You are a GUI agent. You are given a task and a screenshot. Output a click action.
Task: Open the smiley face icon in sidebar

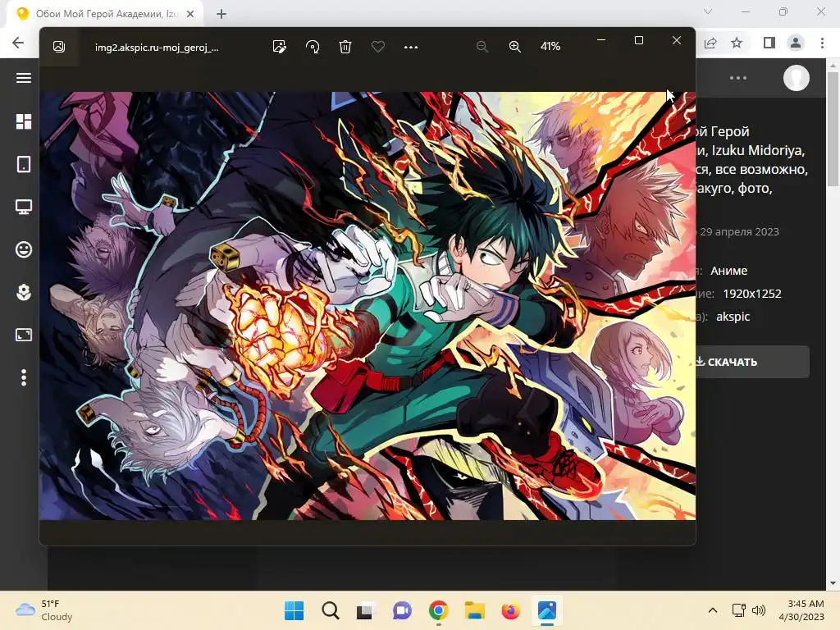[x=24, y=249]
